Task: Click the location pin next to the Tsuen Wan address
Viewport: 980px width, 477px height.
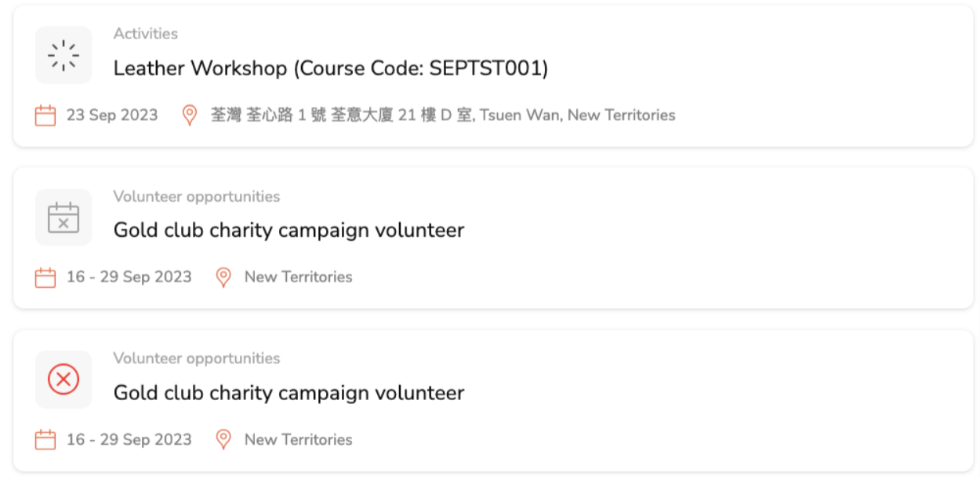Action: tap(189, 115)
